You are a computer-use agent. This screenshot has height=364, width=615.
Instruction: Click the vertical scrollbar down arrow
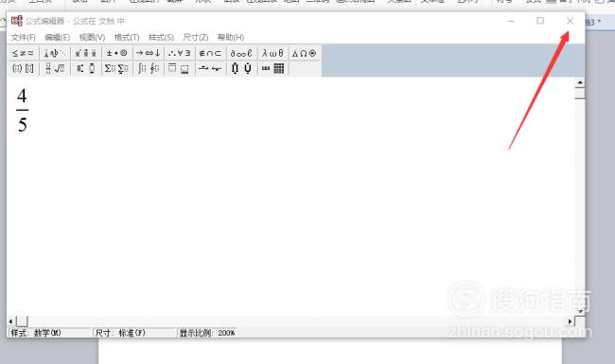click(580, 311)
